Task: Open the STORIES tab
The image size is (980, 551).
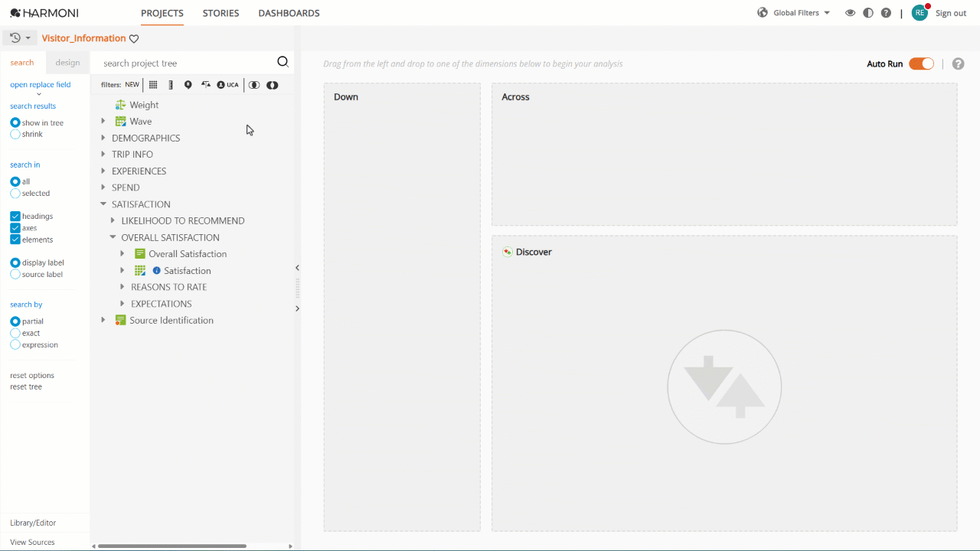Action: [220, 13]
